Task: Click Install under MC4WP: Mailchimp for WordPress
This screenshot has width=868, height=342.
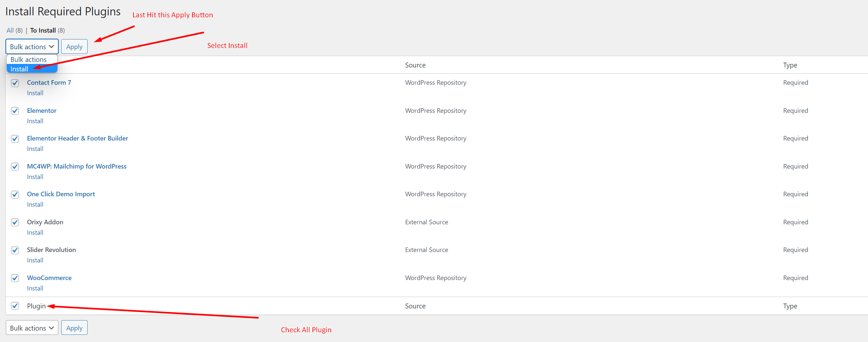Action: (x=35, y=176)
